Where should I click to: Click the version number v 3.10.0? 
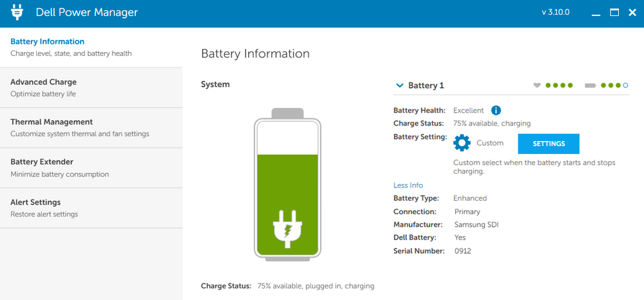556,12
